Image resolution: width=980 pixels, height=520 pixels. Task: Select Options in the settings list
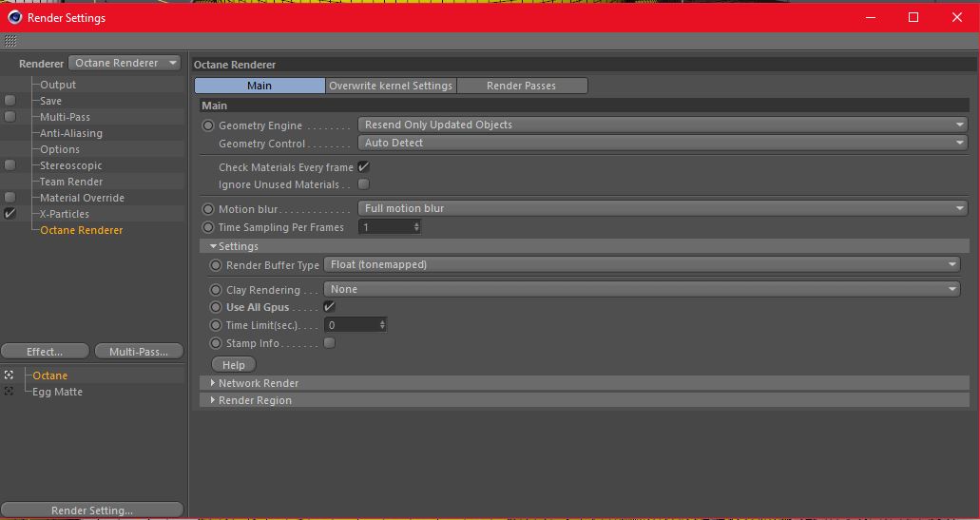pyautogui.click(x=60, y=149)
